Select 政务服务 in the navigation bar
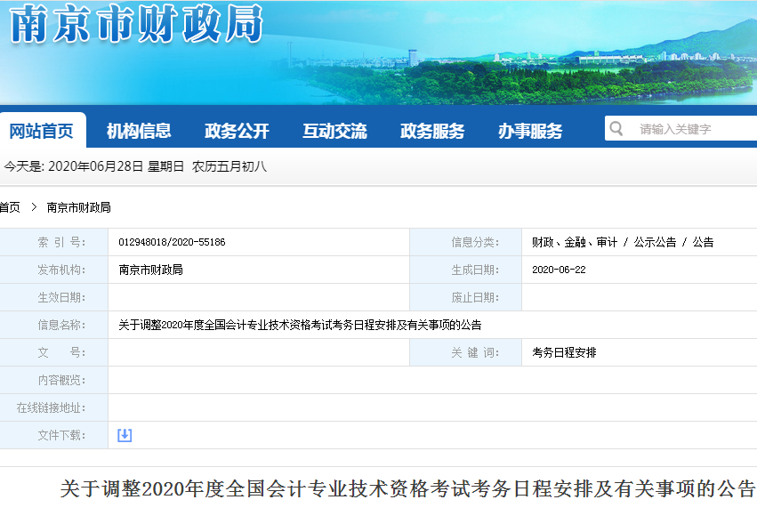The image size is (757, 532). [x=432, y=131]
